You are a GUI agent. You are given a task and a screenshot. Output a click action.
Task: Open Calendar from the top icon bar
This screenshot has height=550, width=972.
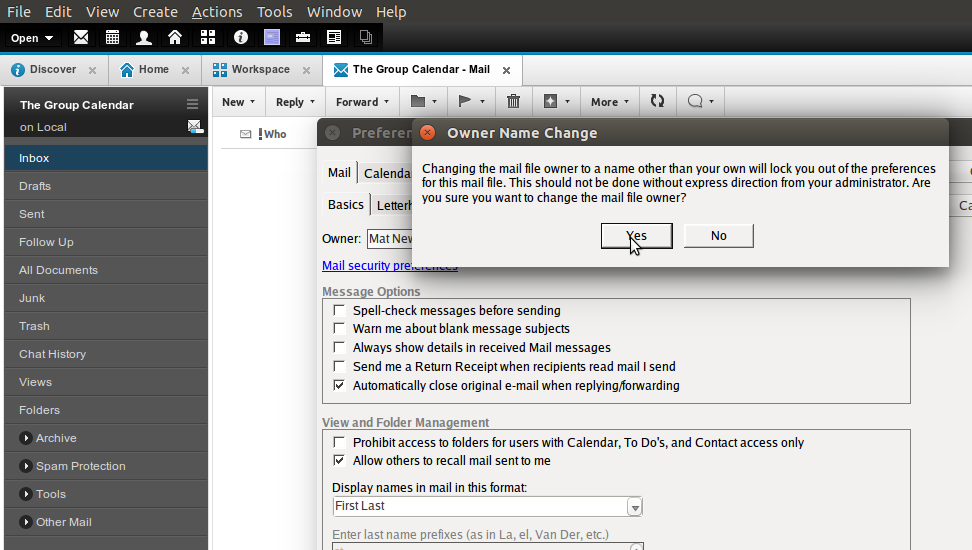coord(112,37)
